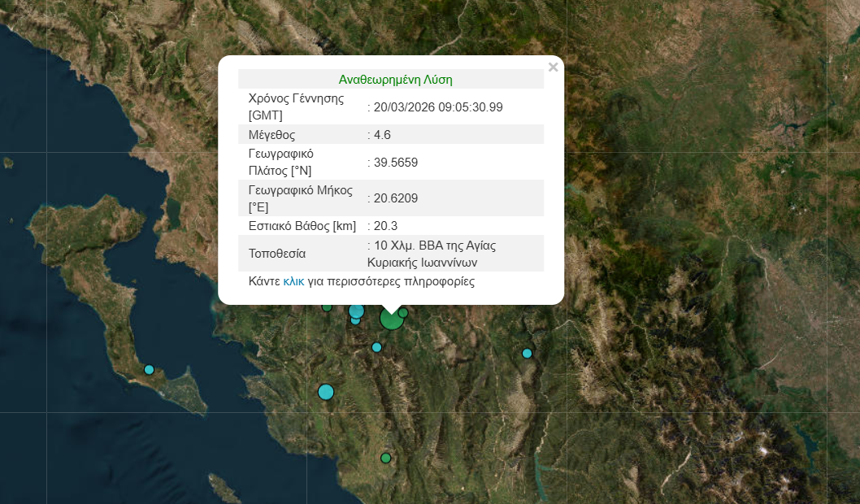Select the southernmost green earthquake marker
The height and width of the screenshot is (504, 860).
click(x=386, y=458)
